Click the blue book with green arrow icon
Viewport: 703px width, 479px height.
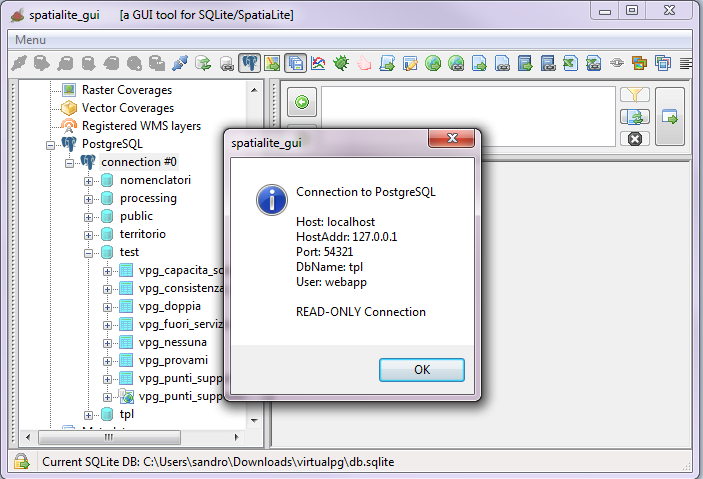(x=525, y=63)
